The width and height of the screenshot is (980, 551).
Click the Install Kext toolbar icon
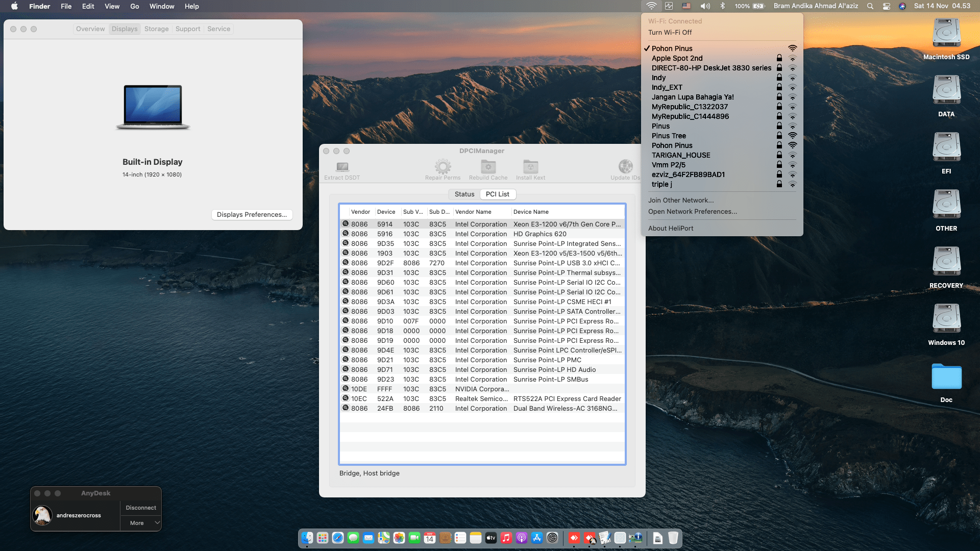(x=530, y=167)
